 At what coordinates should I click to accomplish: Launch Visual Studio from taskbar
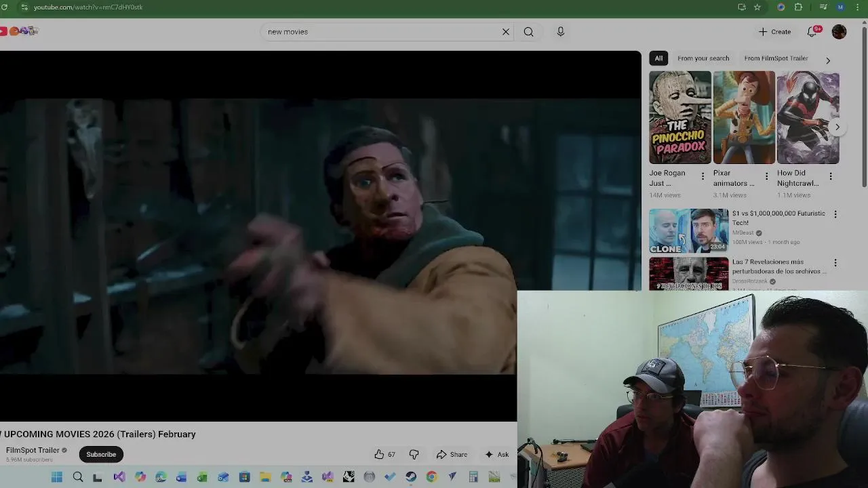click(119, 477)
